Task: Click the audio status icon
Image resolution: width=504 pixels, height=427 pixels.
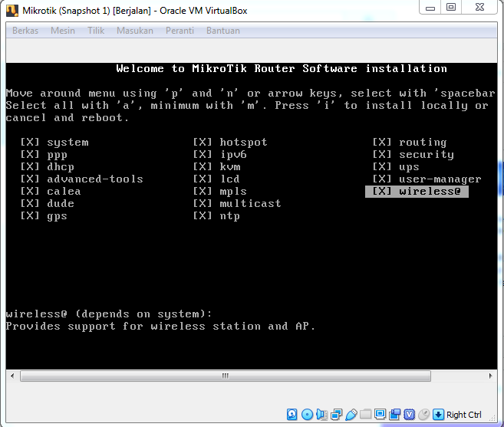Action: point(321,415)
